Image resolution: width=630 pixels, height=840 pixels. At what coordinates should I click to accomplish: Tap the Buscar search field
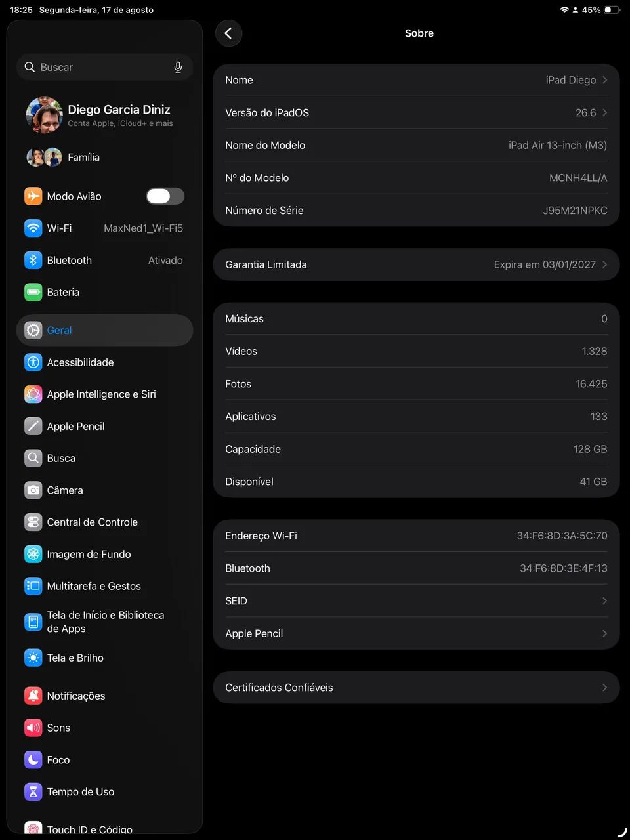click(x=104, y=67)
